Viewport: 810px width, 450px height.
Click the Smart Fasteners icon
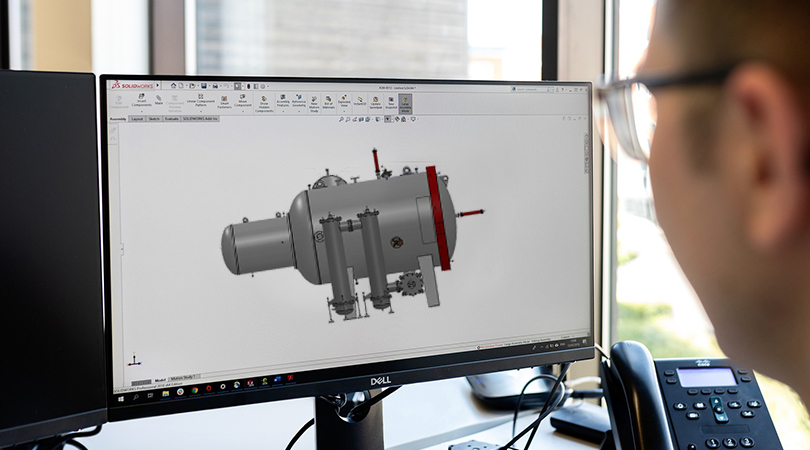pyautogui.click(x=224, y=101)
